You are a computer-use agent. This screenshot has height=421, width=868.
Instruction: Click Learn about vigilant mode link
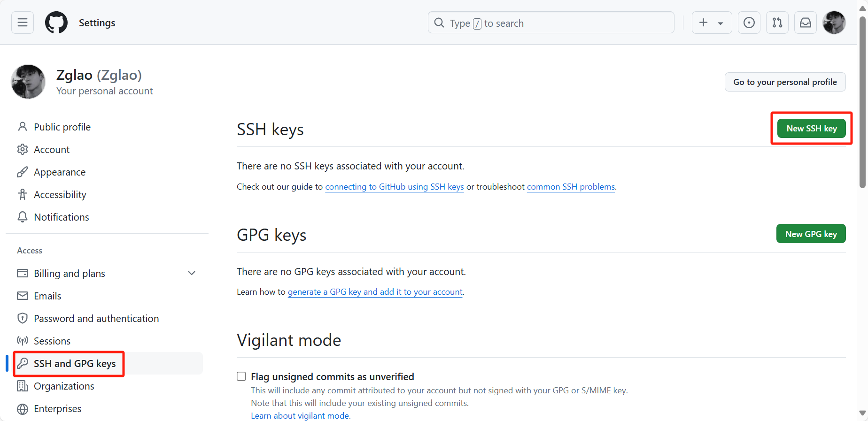300,416
